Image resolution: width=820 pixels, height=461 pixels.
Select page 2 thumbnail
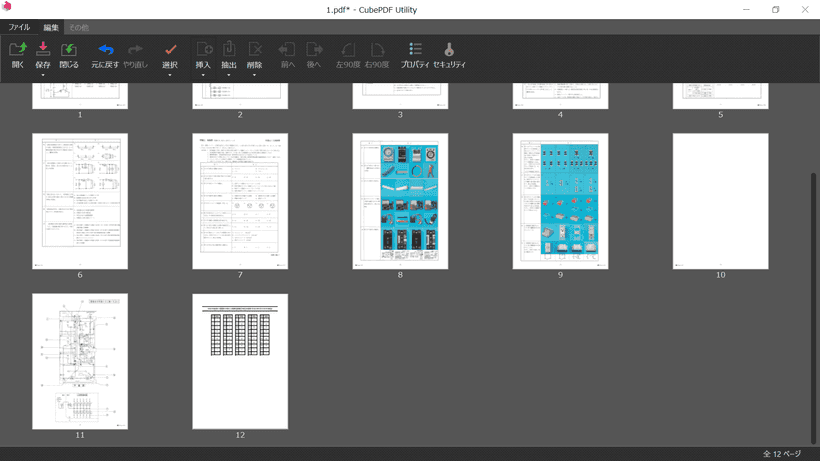pyautogui.click(x=240, y=96)
